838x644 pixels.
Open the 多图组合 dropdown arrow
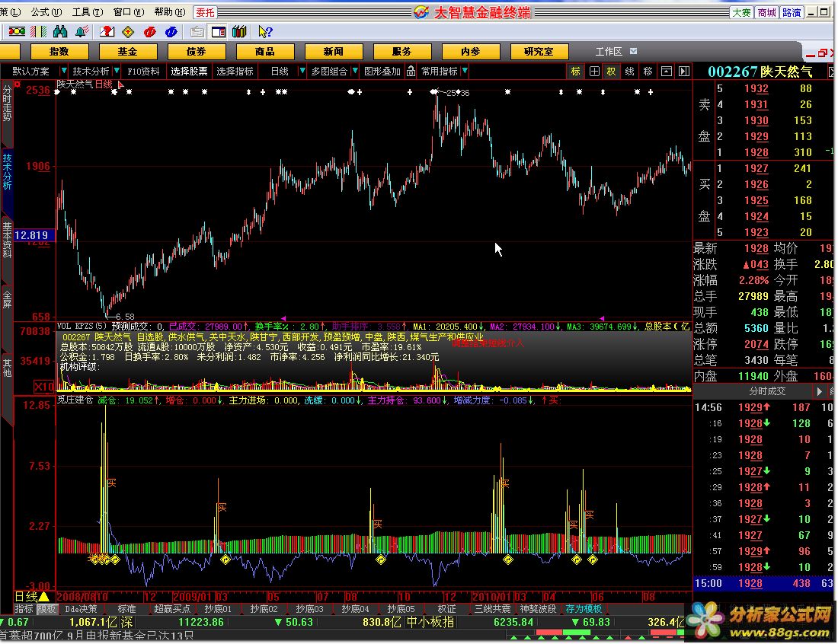[x=354, y=71]
